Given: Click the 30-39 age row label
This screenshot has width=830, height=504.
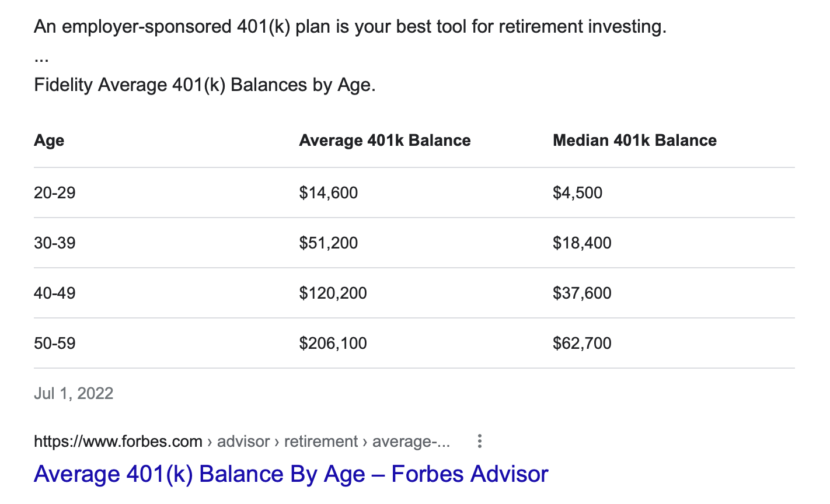Looking at the screenshot, I should pos(55,243).
